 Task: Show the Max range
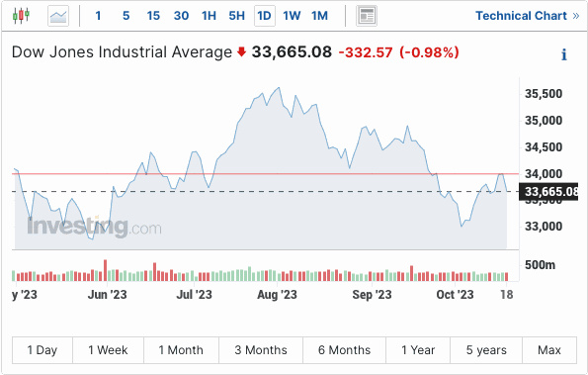click(x=549, y=350)
